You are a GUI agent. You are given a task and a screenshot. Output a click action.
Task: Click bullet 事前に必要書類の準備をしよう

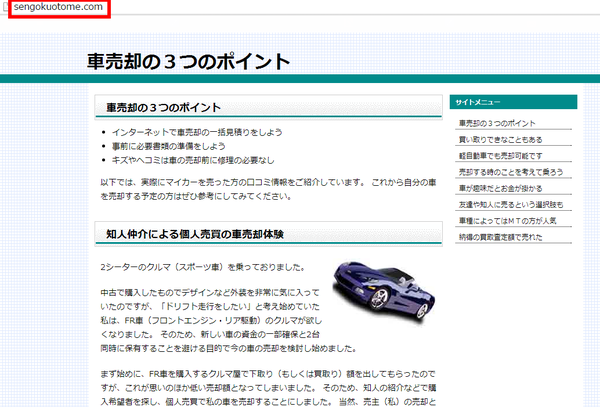point(168,146)
